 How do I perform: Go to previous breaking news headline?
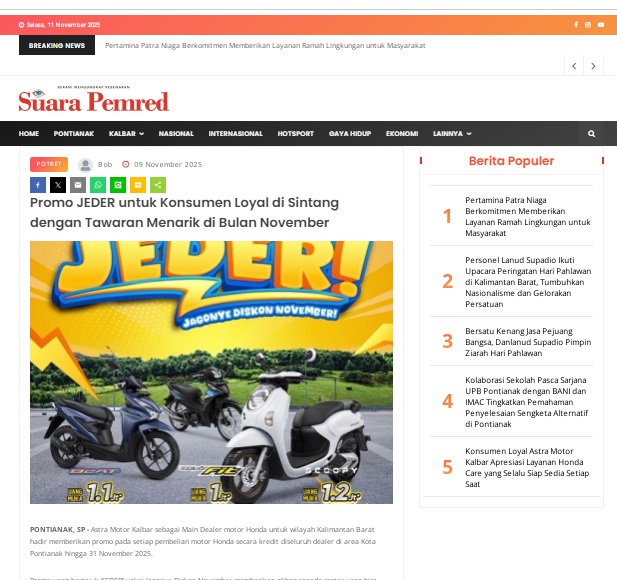[x=574, y=66]
